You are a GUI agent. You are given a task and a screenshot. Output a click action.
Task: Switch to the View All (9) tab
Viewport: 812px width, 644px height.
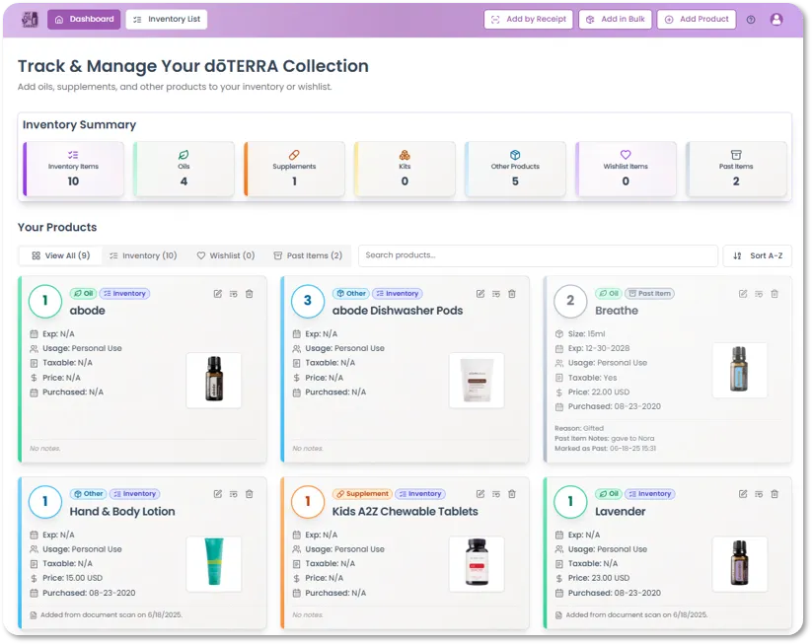pos(60,255)
